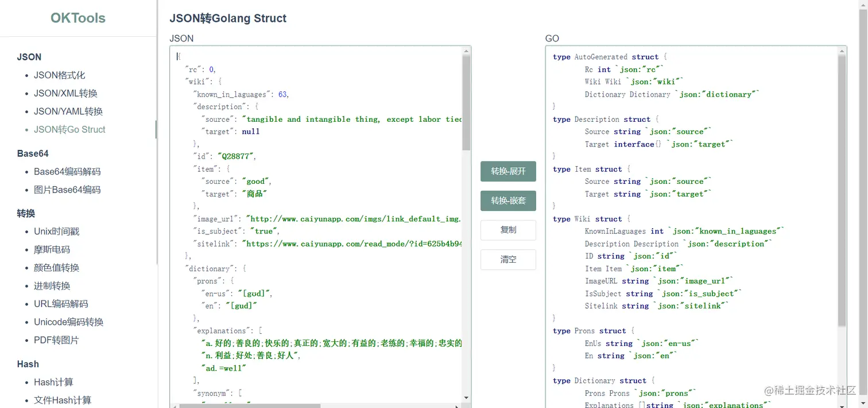868x408 pixels.
Task: Open Base64编码解码 tool
Action: [x=67, y=171]
